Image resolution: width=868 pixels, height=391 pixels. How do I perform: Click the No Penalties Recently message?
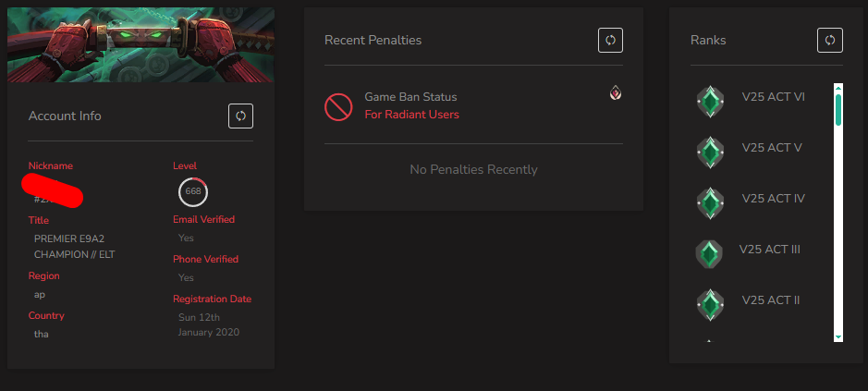[x=474, y=169]
